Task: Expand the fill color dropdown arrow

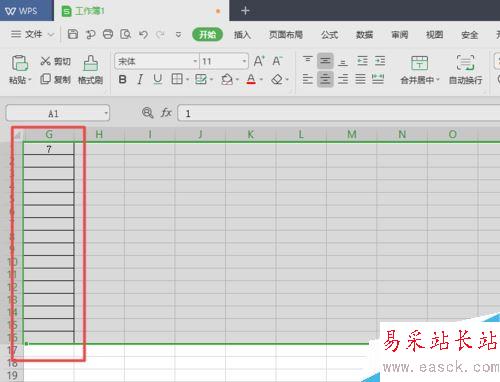Action: click(x=237, y=80)
